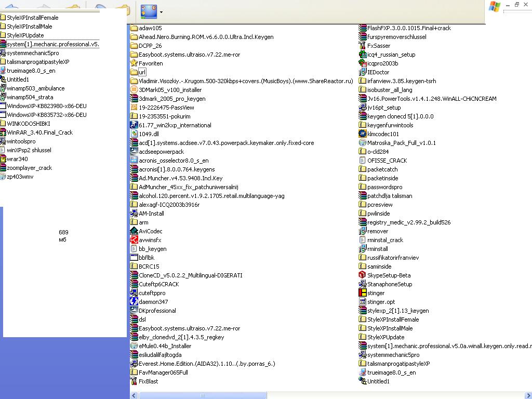532x399 pixels.
Task: Select the irfanview.3.85.keygen-tsrh name
Action: pos(402,81)
